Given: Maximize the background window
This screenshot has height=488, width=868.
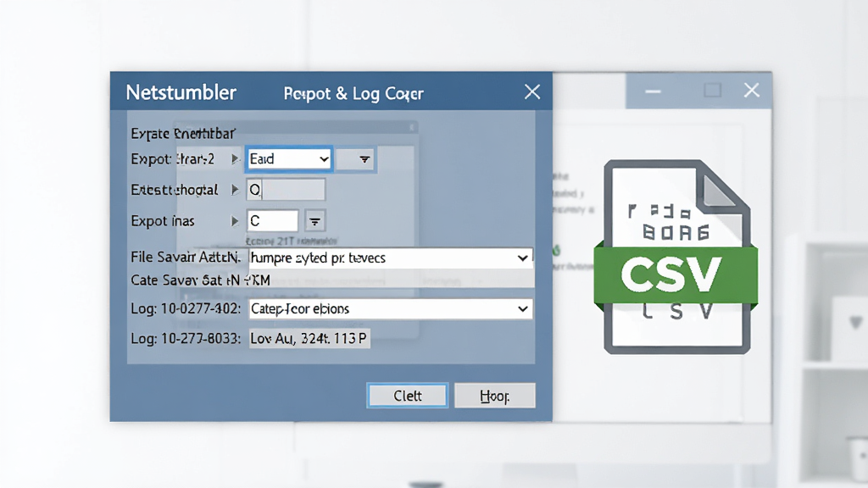Looking at the screenshot, I should tap(712, 90).
